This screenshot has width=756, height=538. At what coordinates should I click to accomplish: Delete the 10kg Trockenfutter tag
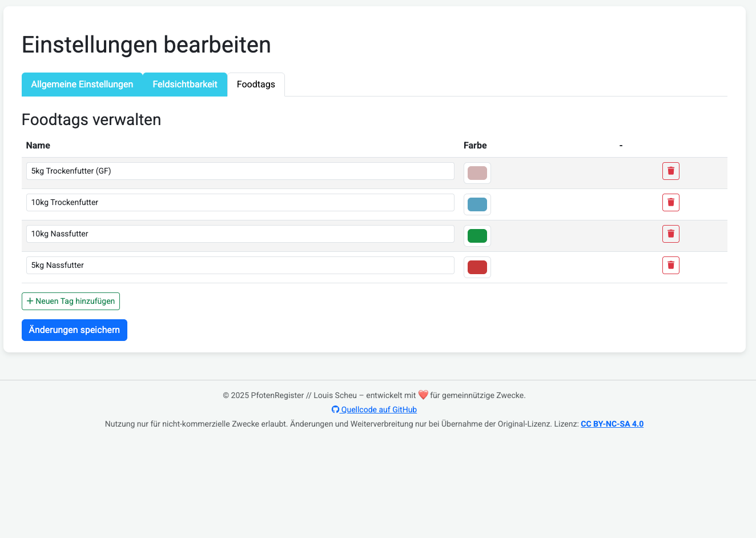tap(671, 202)
